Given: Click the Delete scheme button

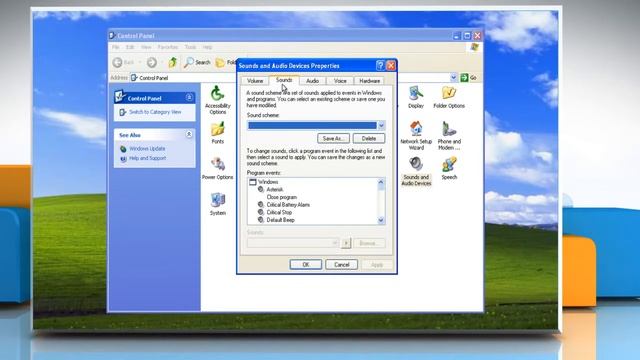Looking at the screenshot, I should click(369, 138).
